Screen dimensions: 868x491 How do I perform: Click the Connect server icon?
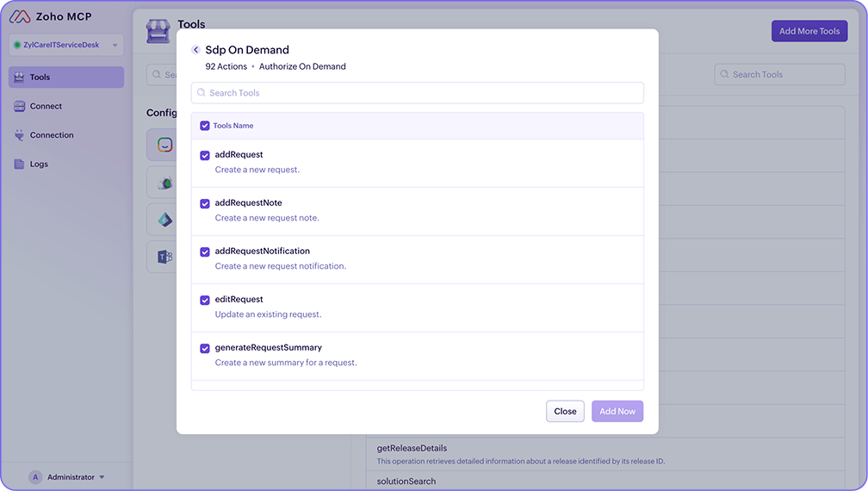[19, 106]
